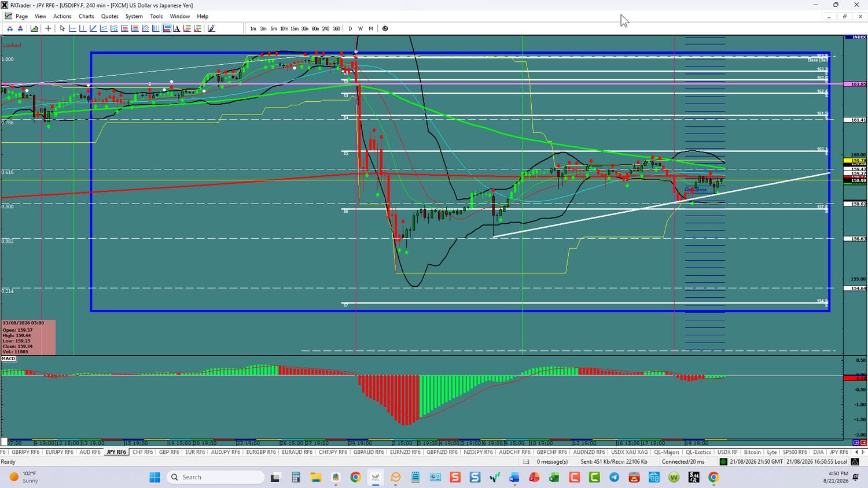868x488 pixels.
Task: Open Excel from the taskbar
Action: [554, 477]
